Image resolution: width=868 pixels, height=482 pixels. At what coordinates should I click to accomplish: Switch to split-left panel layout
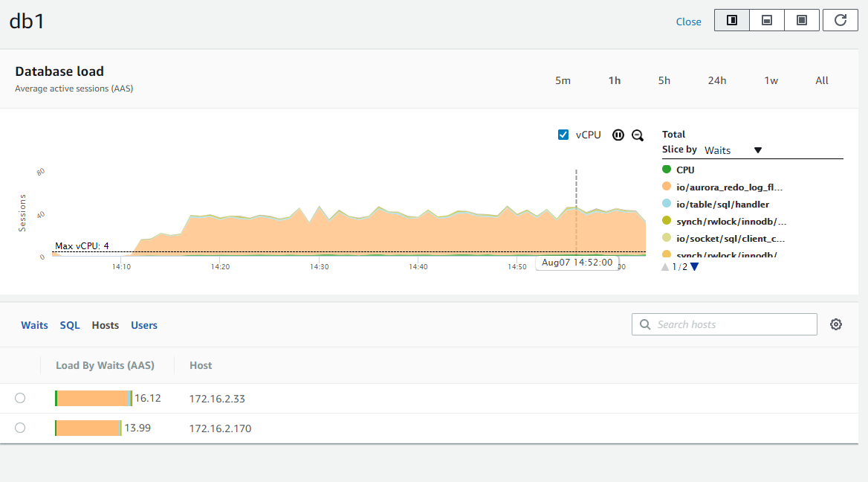[732, 21]
